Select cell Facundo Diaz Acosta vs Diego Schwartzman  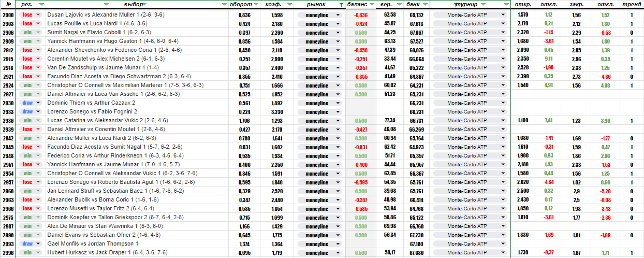pos(137,77)
